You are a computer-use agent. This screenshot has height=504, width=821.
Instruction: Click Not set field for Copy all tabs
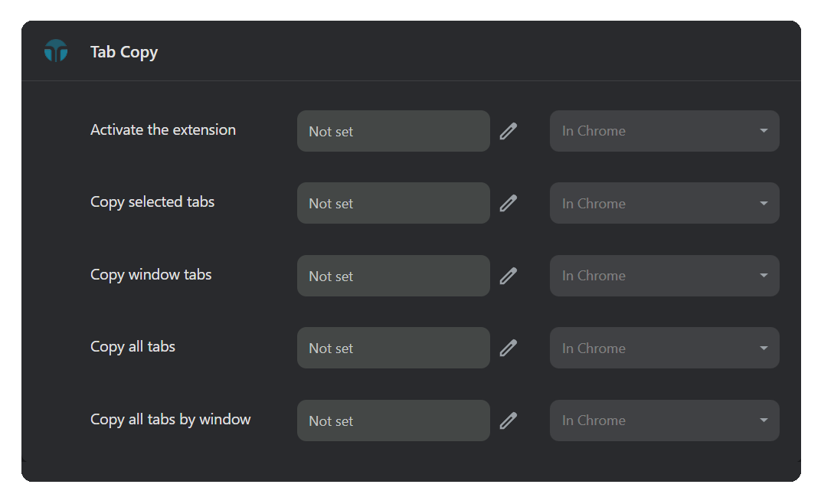pyautogui.click(x=393, y=348)
